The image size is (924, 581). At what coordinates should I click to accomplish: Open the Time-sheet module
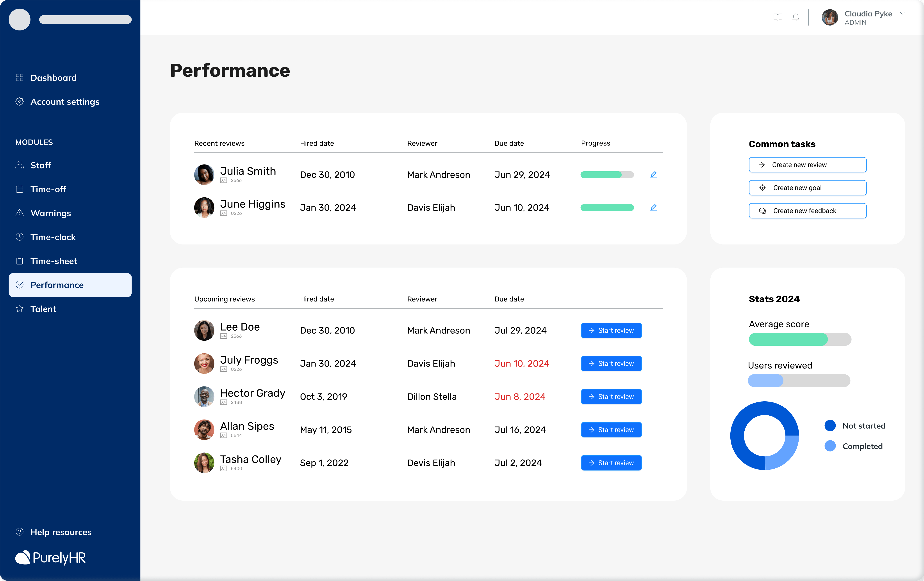pos(53,261)
